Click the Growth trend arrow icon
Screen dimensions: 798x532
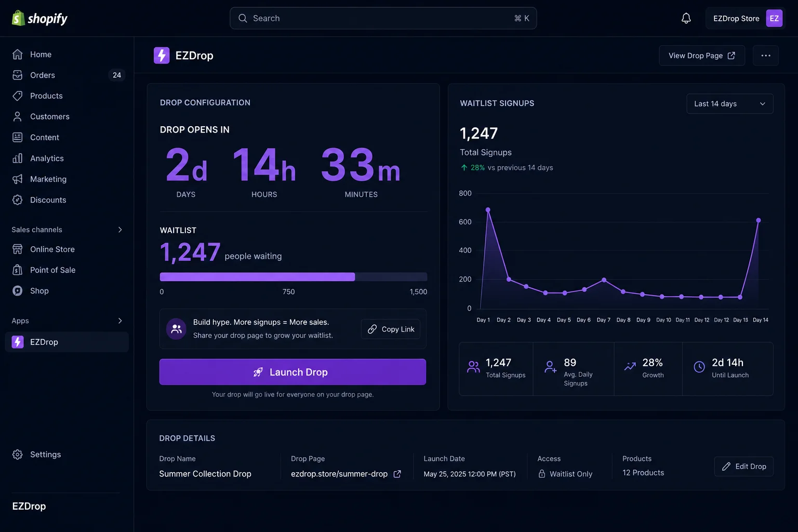(x=630, y=367)
